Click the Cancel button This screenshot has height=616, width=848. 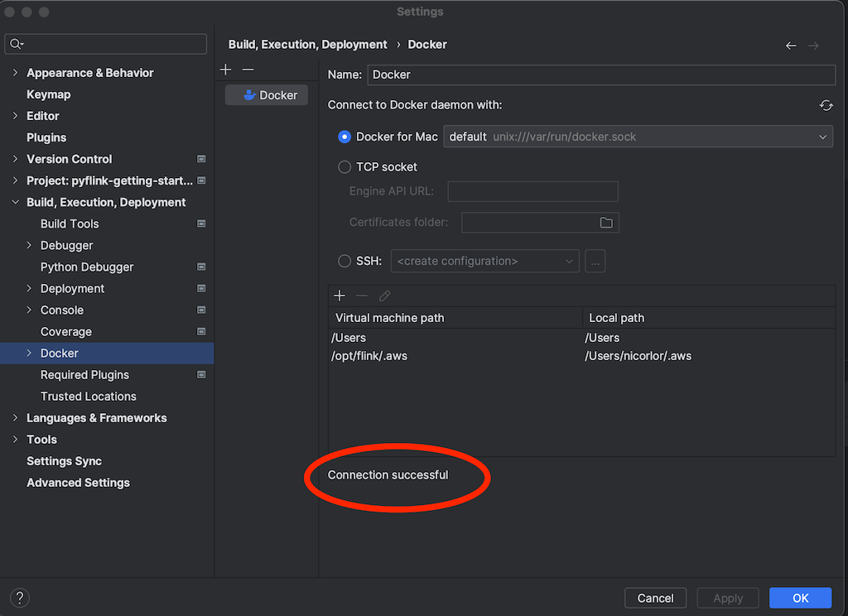655,598
